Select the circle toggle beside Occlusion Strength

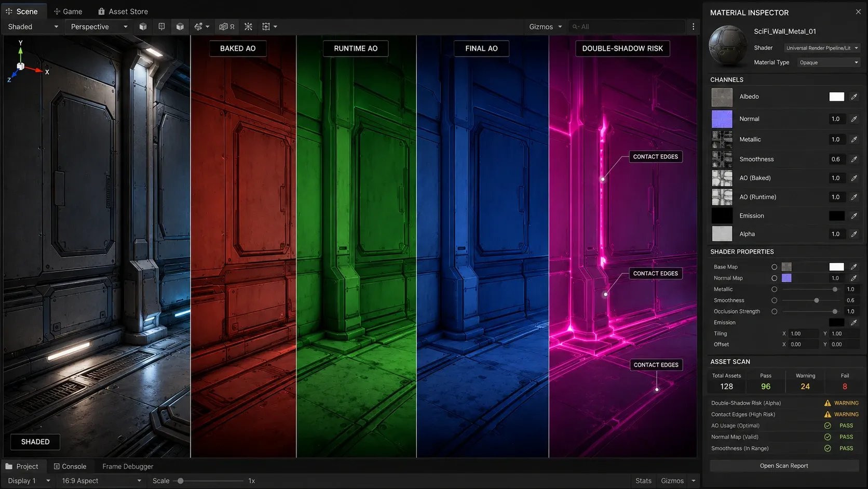tap(774, 312)
